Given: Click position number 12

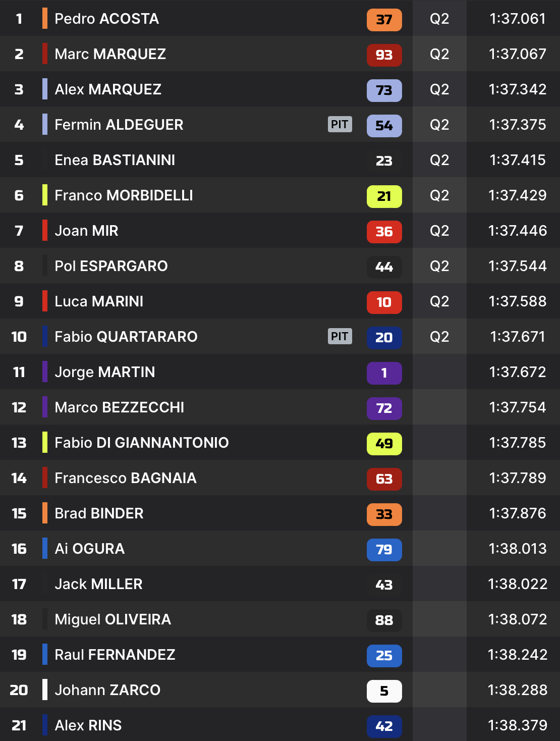Looking at the screenshot, I should pos(19,407).
